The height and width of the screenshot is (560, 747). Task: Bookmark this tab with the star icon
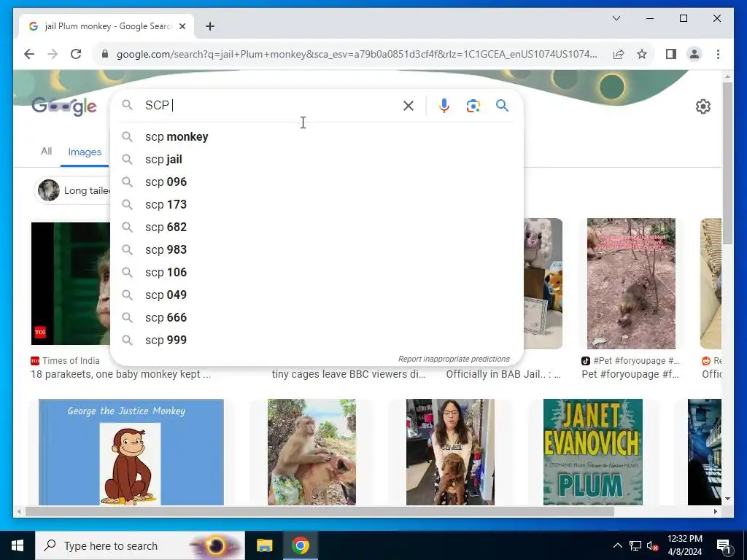(642, 54)
